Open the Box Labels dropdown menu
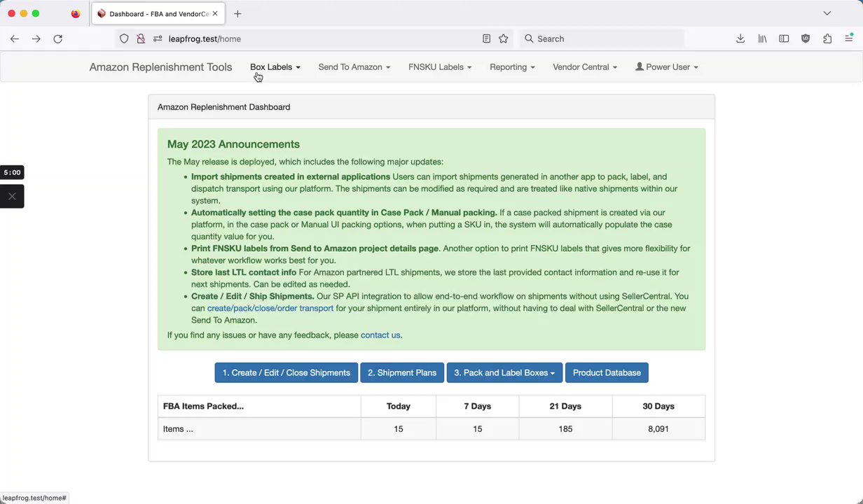Image resolution: width=863 pixels, height=504 pixels. tap(275, 67)
